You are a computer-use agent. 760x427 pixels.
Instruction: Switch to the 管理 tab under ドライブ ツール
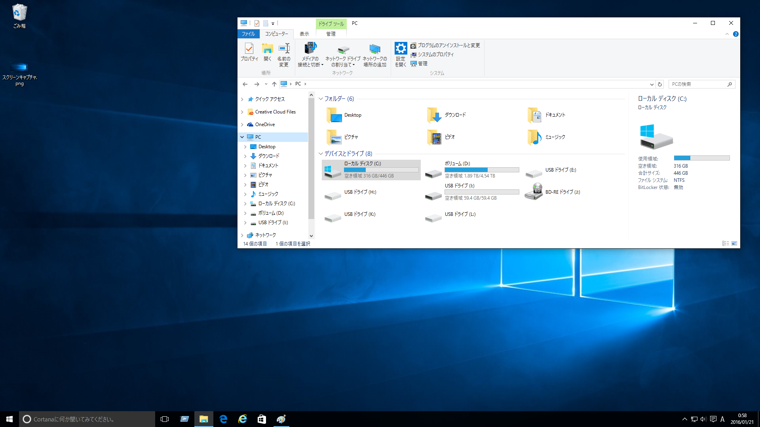pyautogui.click(x=331, y=34)
